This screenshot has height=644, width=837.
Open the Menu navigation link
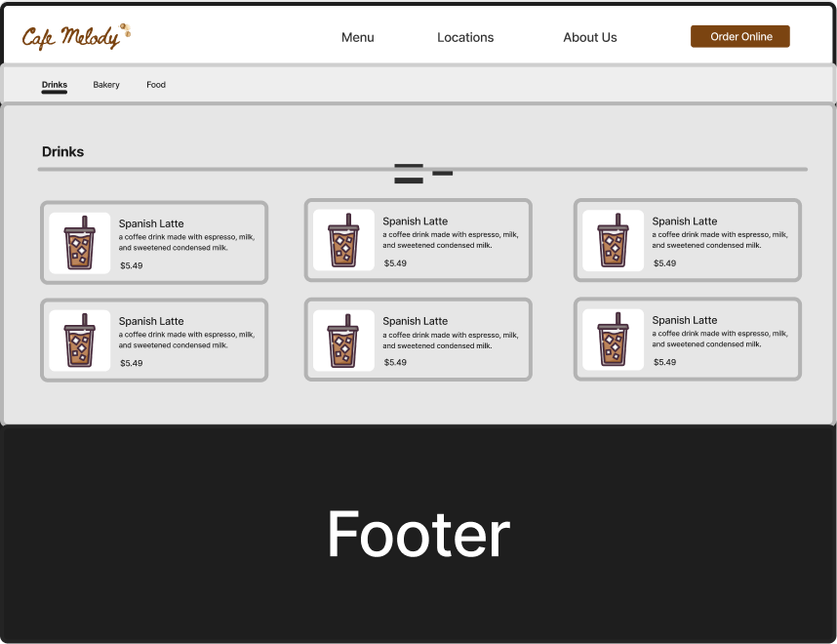[x=358, y=37]
